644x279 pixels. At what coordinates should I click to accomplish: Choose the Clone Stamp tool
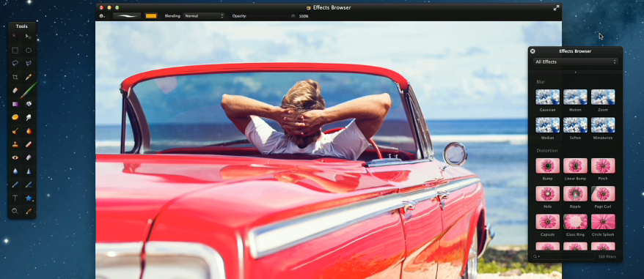15,144
